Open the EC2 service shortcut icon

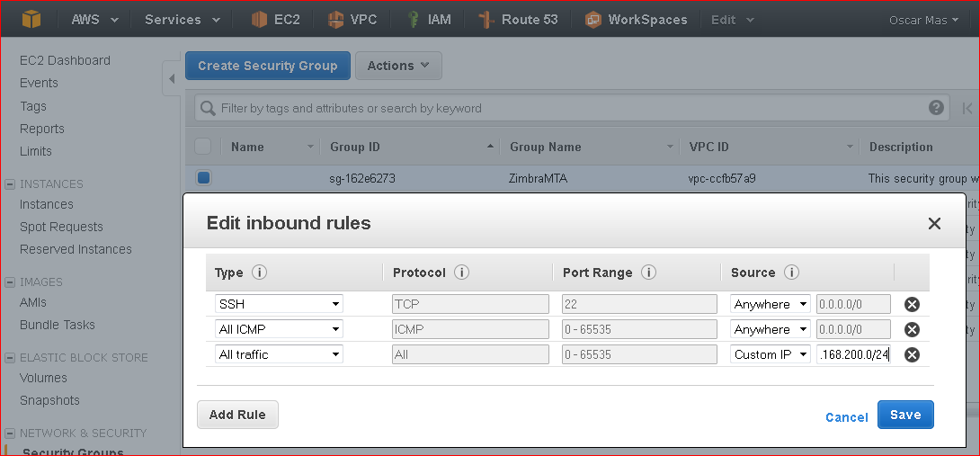pos(259,20)
